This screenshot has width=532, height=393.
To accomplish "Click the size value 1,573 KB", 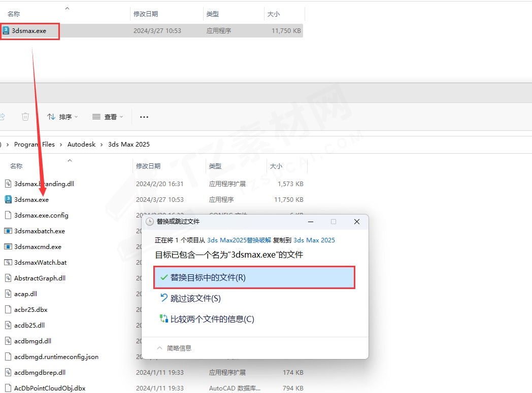I will (x=290, y=184).
